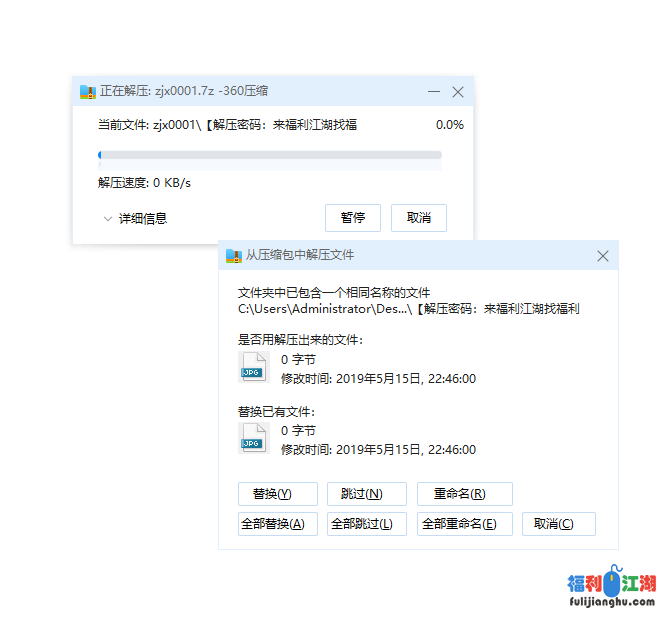Close the 从压缩包中解压文件 dialog
This screenshot has width=667, height=617.
pos(603,256)
